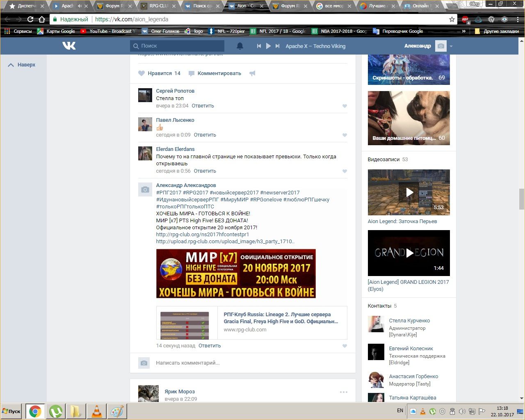This screenshot has height=420, width=525.
Task: Play the Apache X track
Action: (268, 46)
